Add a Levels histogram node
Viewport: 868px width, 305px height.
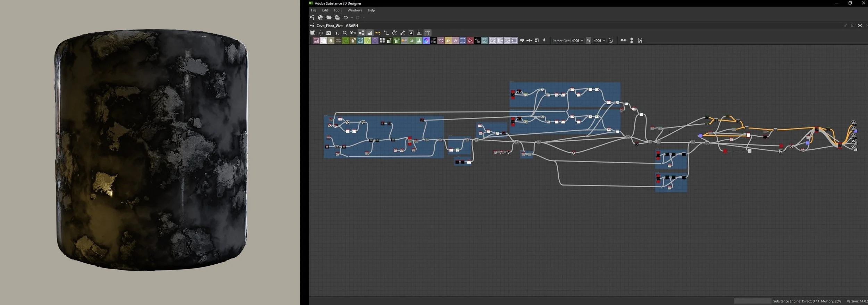419,41
